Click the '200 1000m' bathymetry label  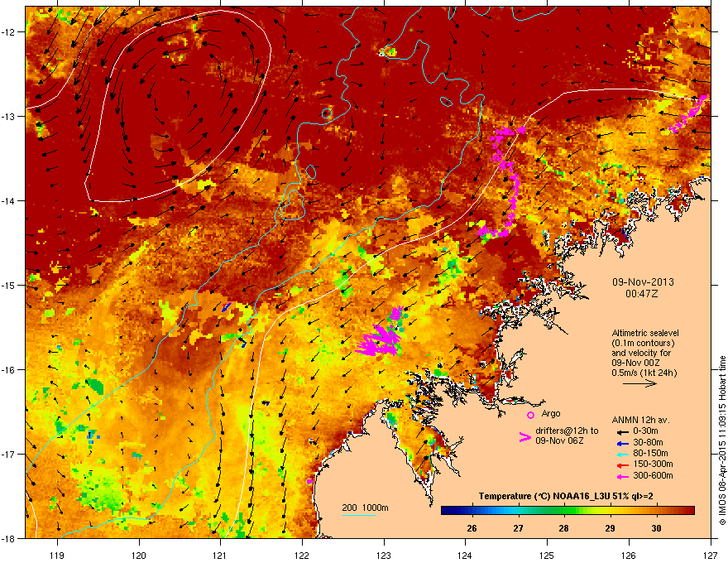365,508
